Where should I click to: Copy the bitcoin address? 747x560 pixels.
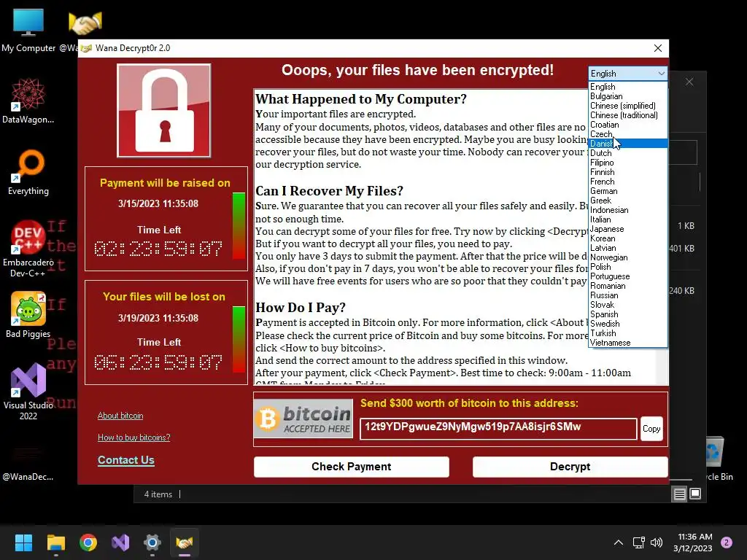pyautogui.click(x=651, y=429)
